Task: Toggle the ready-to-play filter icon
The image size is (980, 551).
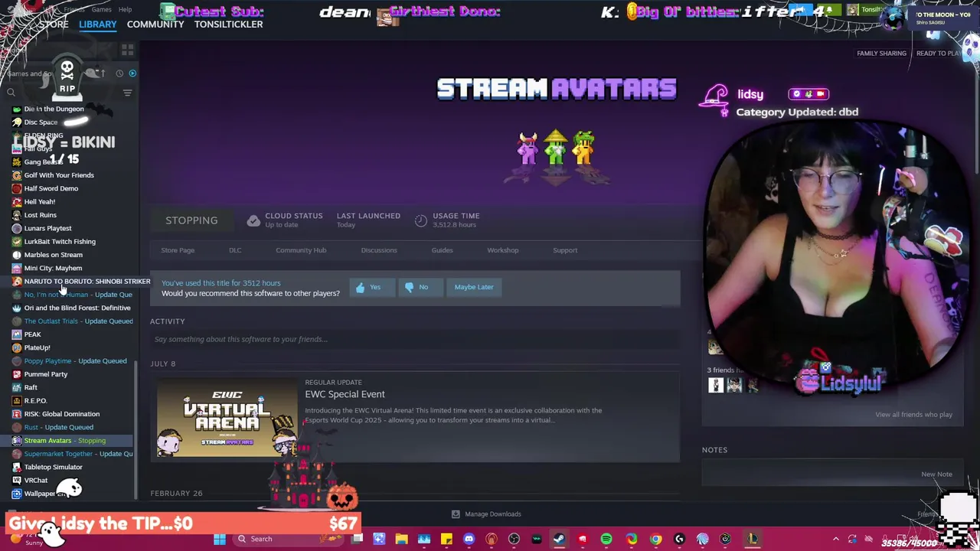Action: click(132, 73)
